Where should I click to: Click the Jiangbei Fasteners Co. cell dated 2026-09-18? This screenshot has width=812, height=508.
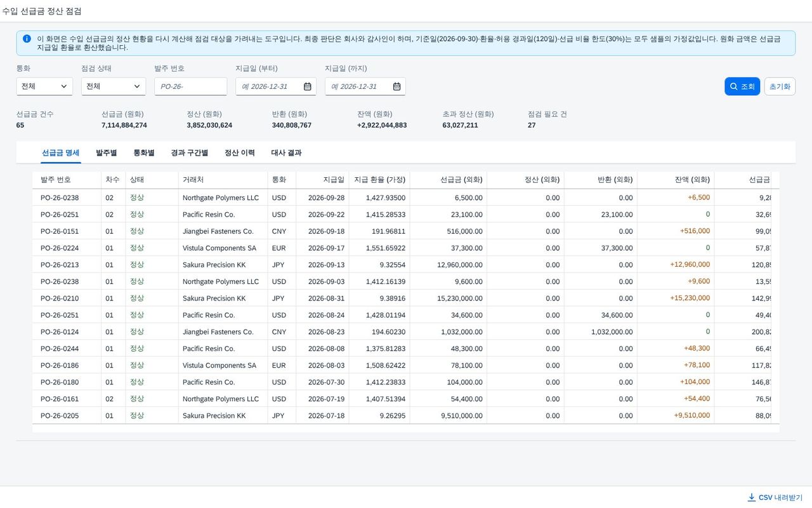pyautogui.click(x=218, y=231)
